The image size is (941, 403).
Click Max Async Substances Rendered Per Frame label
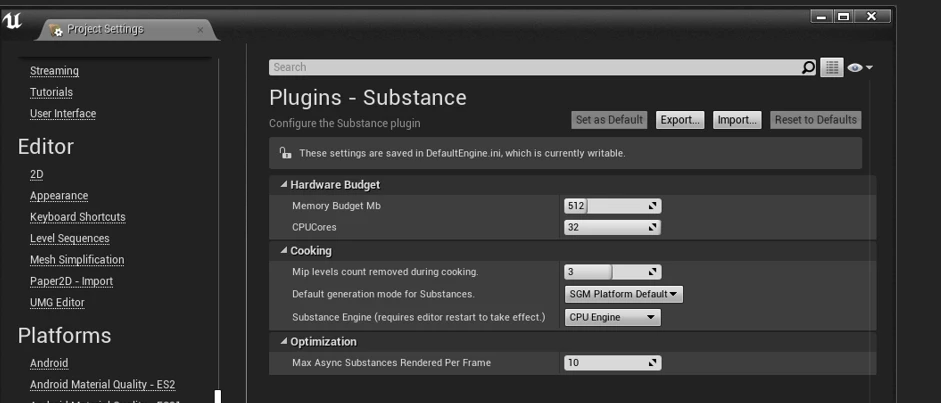(x=391, y=363)
